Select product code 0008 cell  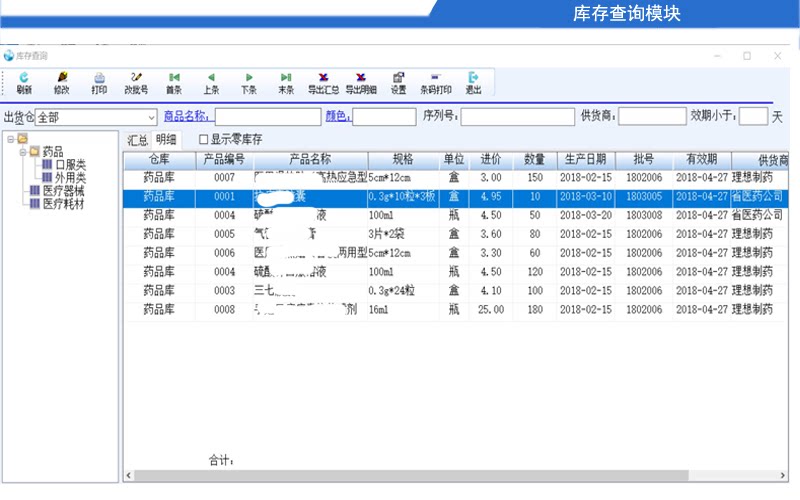tap(224, 310)
